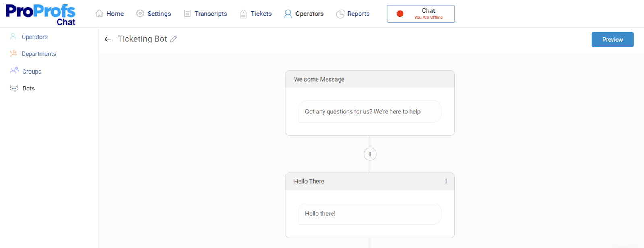Click the Reports pie chart icon
This screenshot has width=644, height=248.
tap(341, 14)
